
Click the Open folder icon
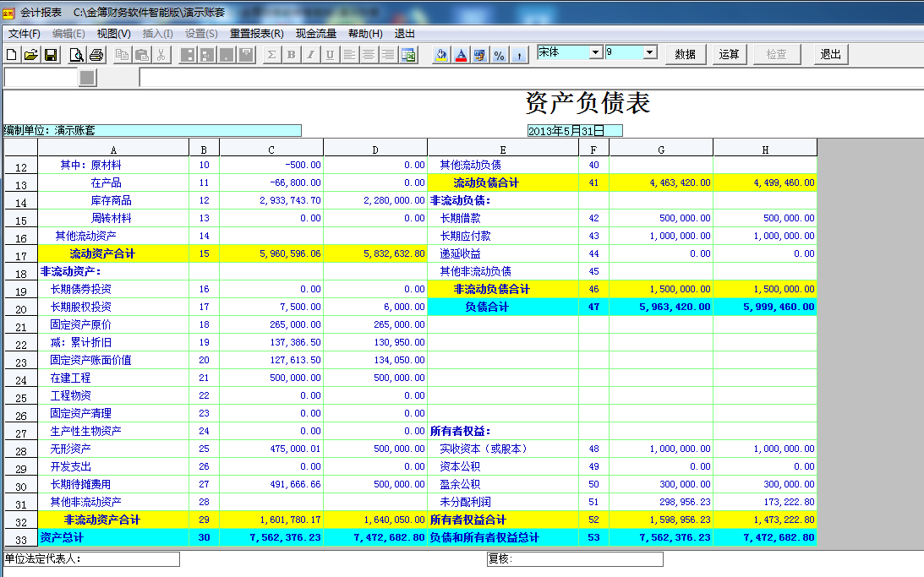click(31, 55)
